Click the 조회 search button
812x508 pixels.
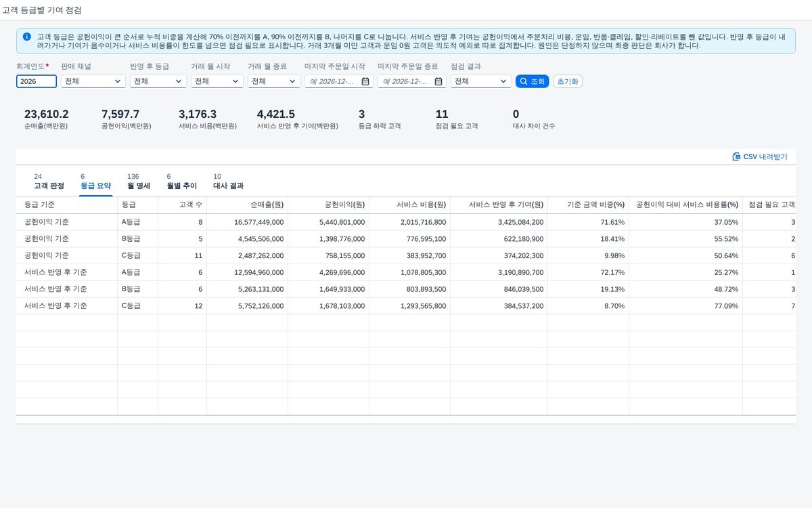pyautogui.click(x=532, y=81)
